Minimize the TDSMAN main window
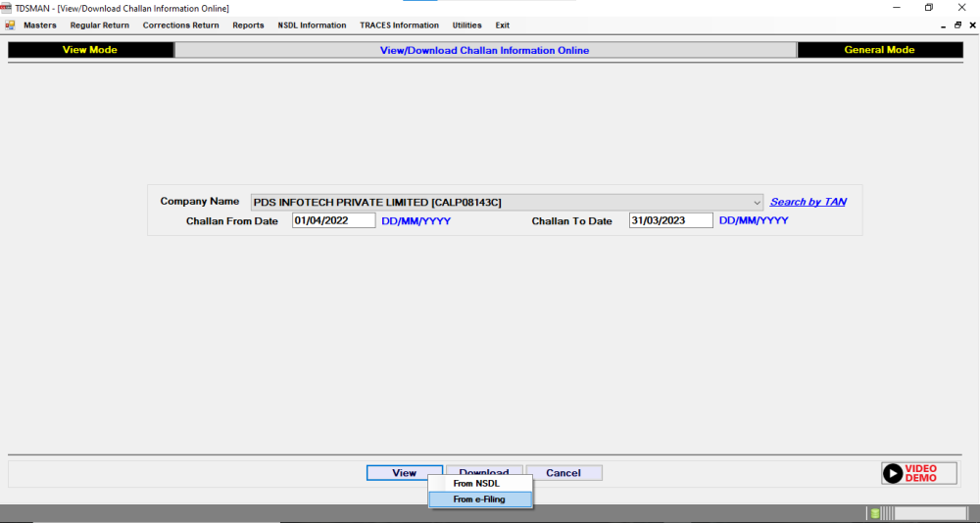This screenshot has height=523, width=980. 897,8
